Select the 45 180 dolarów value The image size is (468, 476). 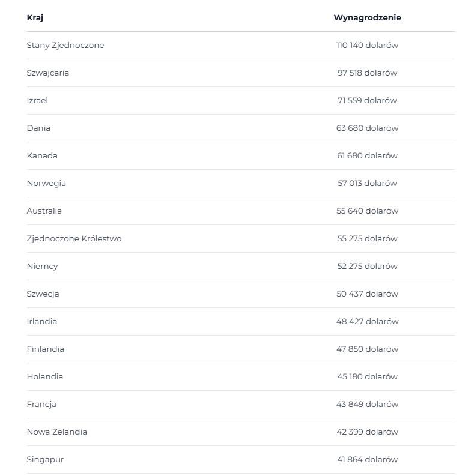(367, 377)
